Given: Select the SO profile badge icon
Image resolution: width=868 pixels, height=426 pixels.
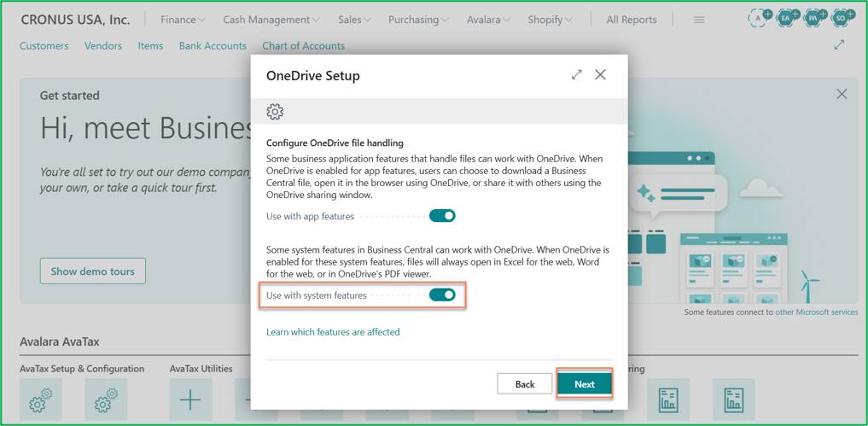Looking at the screenshot, I should tap(842, 18).
